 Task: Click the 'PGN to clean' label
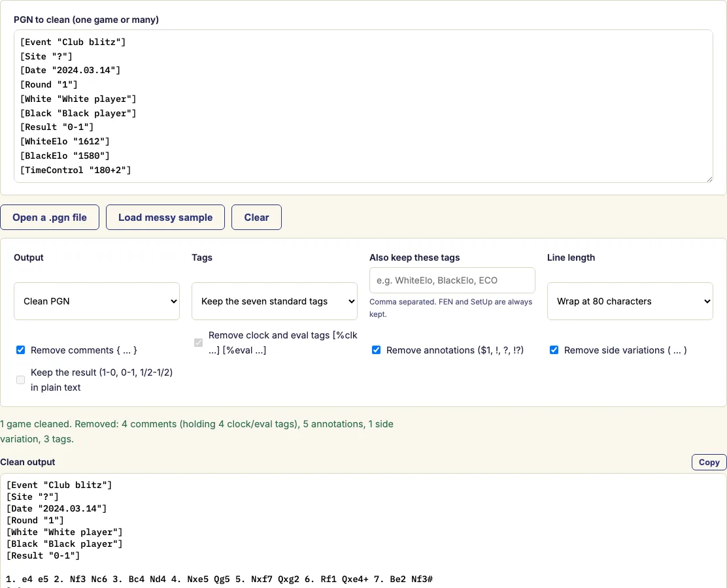pyautogui.click(x=86, y=20)
